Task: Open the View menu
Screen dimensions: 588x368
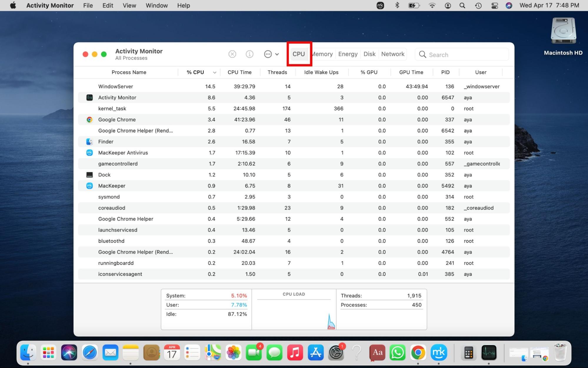Action: coord(129,5)
